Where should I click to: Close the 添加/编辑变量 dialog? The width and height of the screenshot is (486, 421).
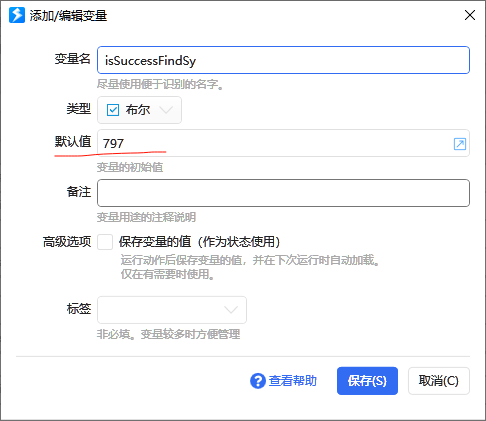[470, 15]
